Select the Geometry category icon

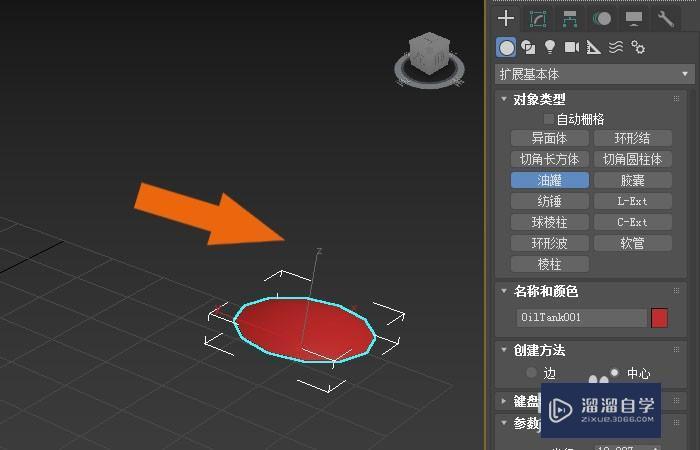point(506,47)
